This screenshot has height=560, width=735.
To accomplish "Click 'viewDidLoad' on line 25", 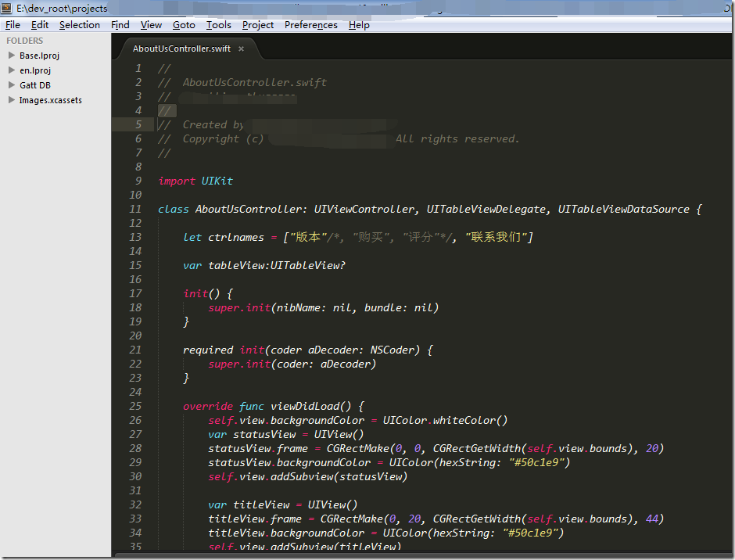I will (x=305, y=406).
